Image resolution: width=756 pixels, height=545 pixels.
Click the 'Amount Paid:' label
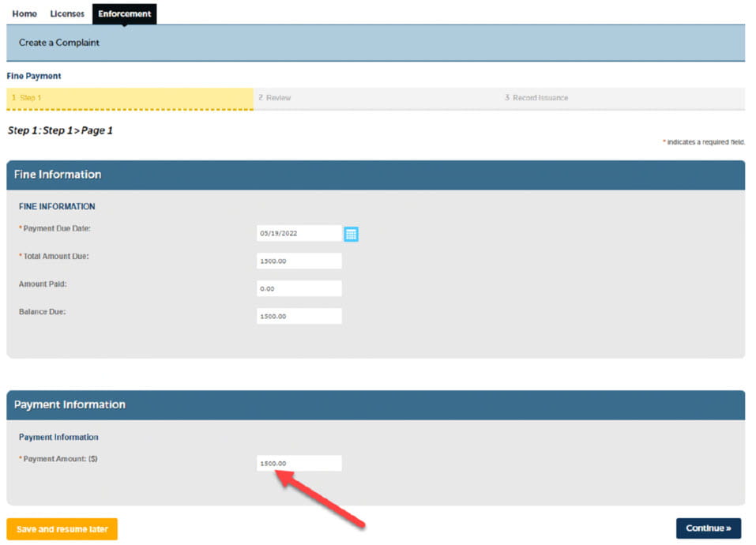click(x=43, y=284)
